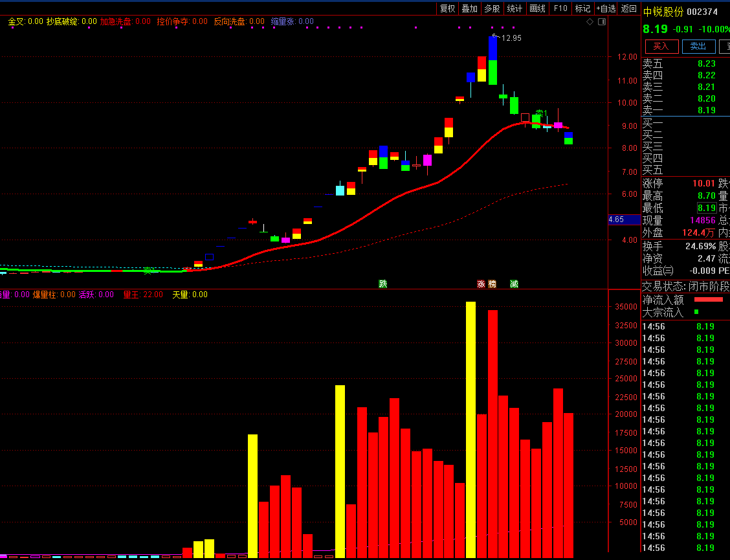Image resolution: width=730 pixels, height=560 pixels.
Task: Click the boxed 最低 value 8.19
Action: pos(706,208)
